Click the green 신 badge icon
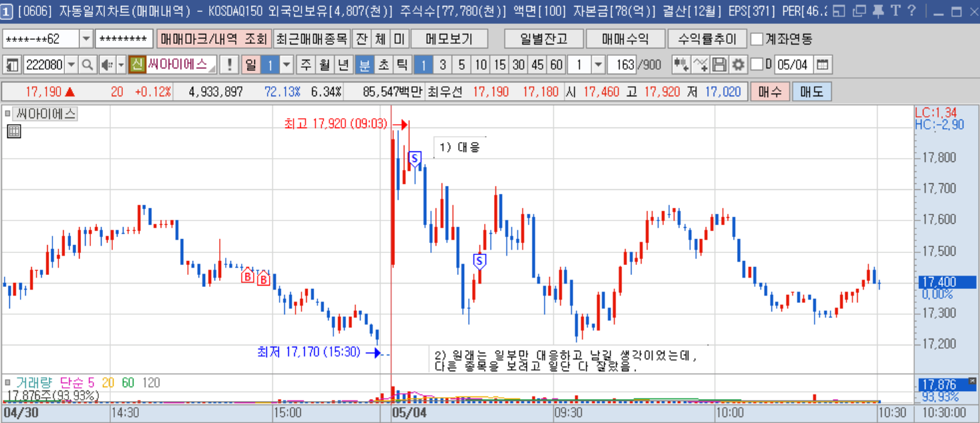Image resolution: width=980 pixels, height=423 pixels. point(137,65)
